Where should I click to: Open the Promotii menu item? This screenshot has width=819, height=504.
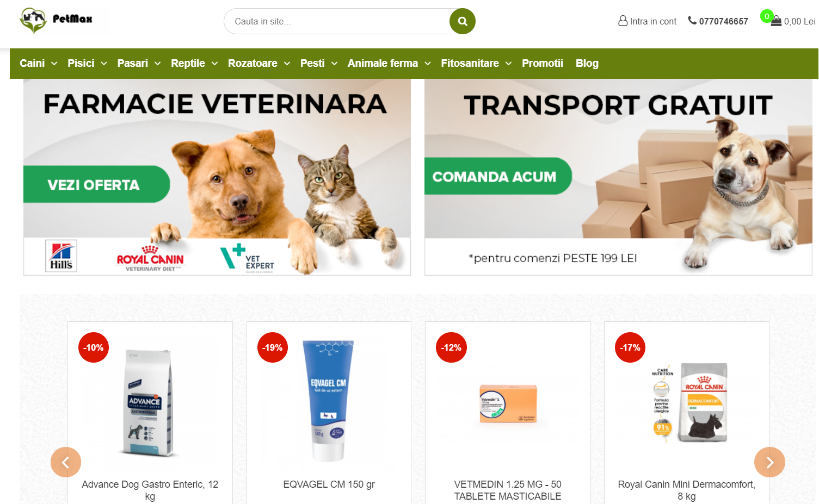tap(543, 63)
